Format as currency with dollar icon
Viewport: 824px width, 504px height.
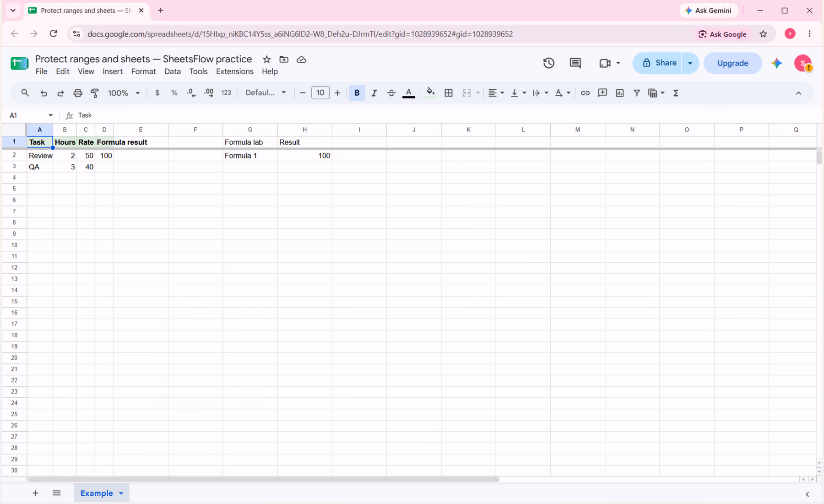(x=157, y=93)
